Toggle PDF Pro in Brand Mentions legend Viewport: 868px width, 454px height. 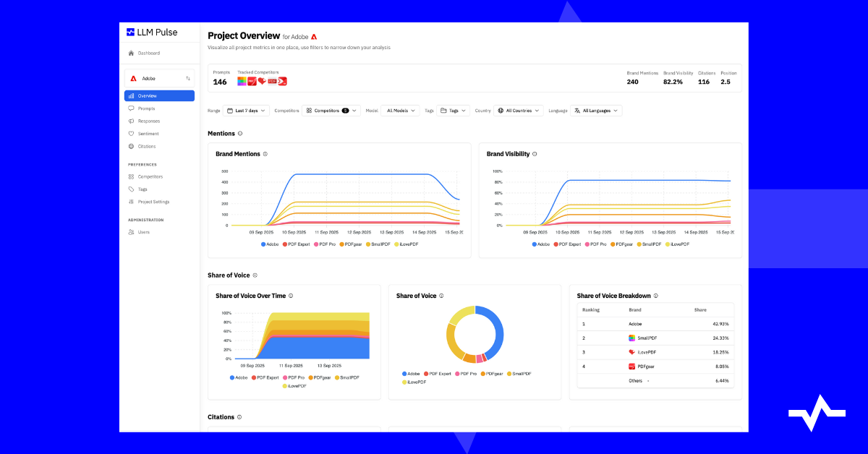[325, 244]
